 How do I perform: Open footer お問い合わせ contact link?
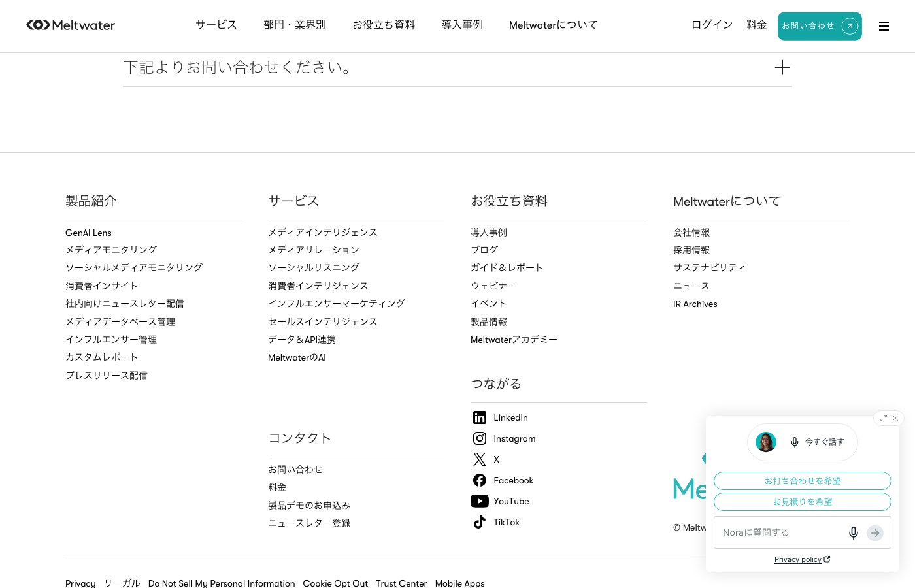[295, 470]
